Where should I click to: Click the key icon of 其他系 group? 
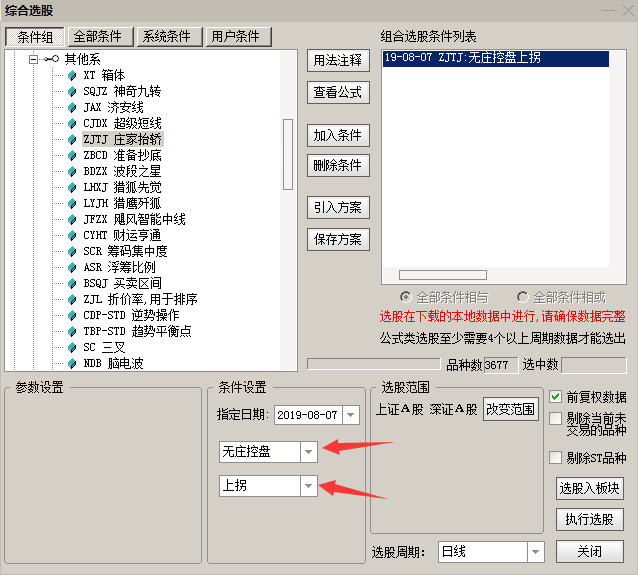tap(51, 59)
